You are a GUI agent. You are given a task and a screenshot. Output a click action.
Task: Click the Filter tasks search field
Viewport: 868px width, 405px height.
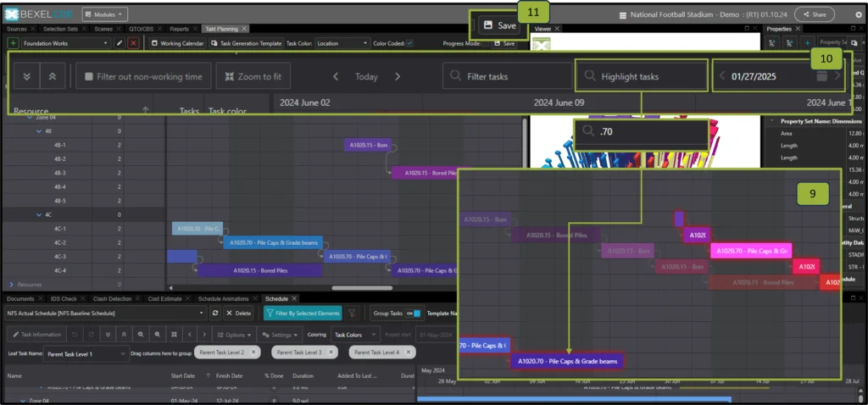coord(507,76)
